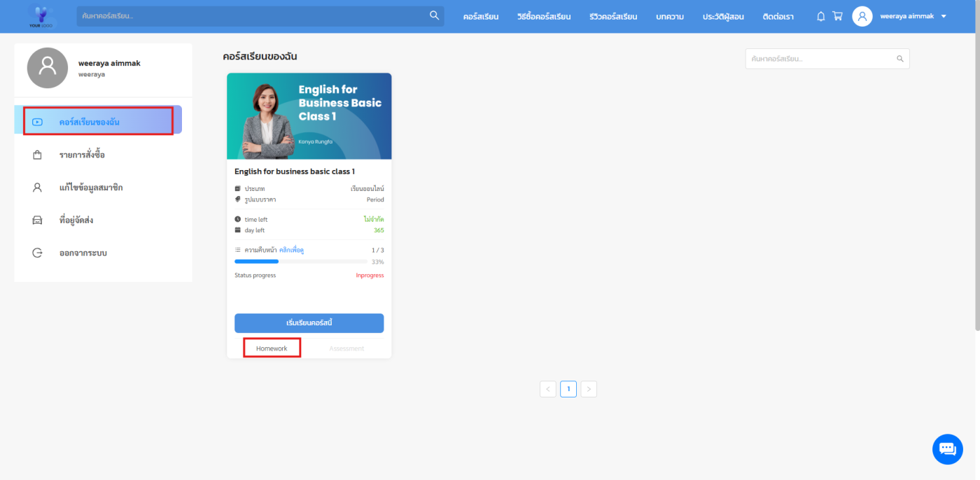The height and width of the screenshot is (480, 980).
Task: Go to previous page arrow in pagination
Action: coord(548,389)
